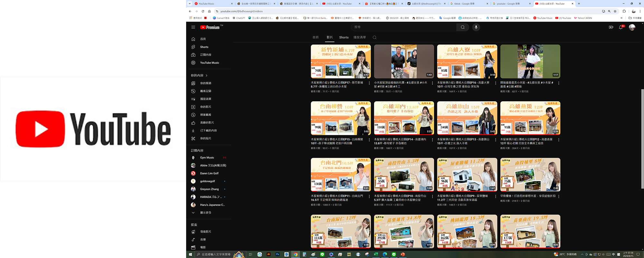Screen dimensions: 644x258
Task: Open the Yahoo! JAPAN bookmark
Action: [583, 18]
